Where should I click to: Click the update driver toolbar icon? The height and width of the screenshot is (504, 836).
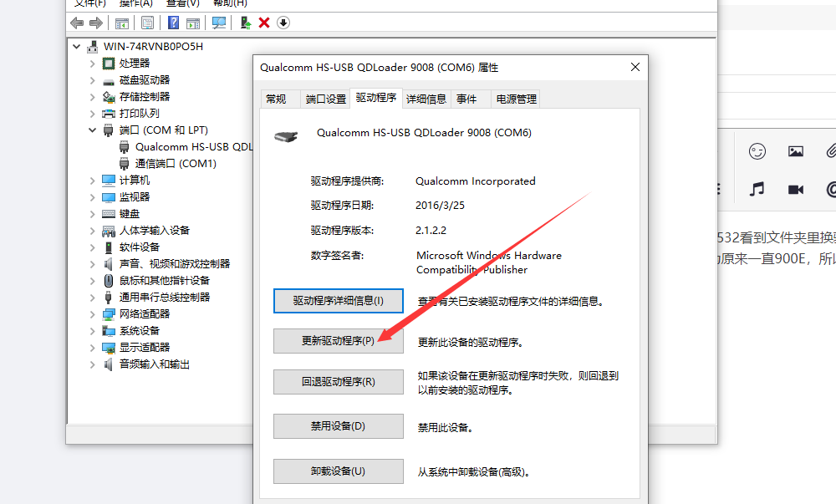244,23
